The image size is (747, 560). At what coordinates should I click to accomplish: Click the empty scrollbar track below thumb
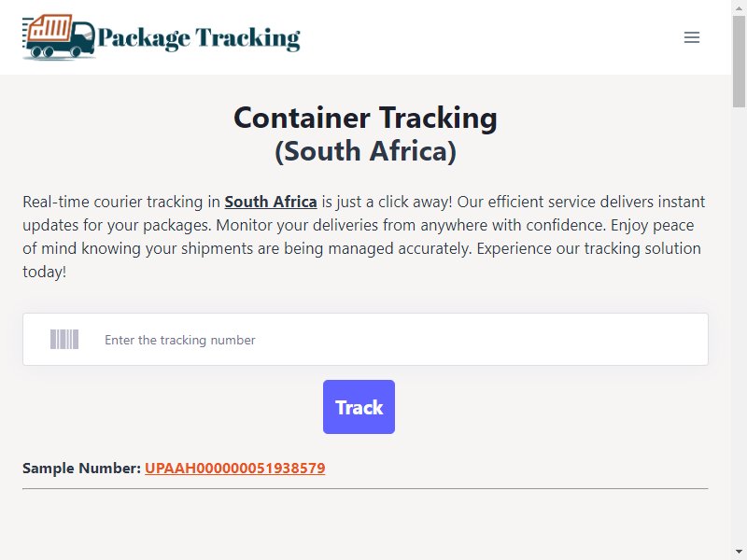click(x=739, y=324)
